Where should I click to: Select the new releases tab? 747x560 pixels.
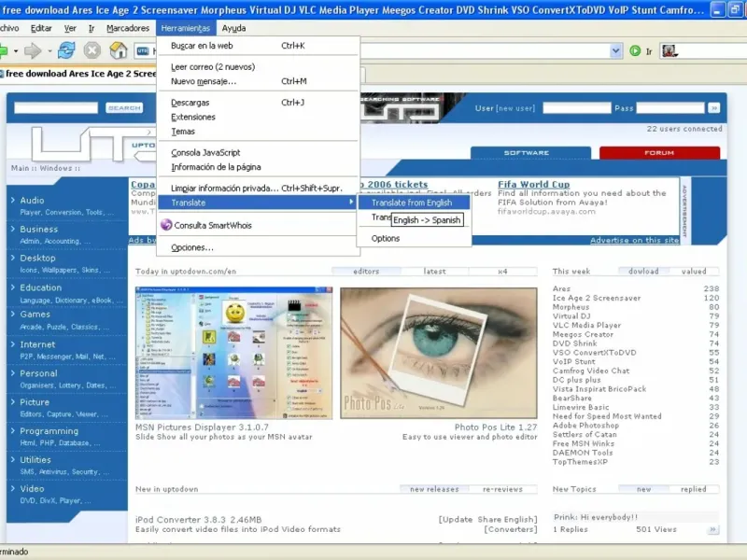point(434,489)
